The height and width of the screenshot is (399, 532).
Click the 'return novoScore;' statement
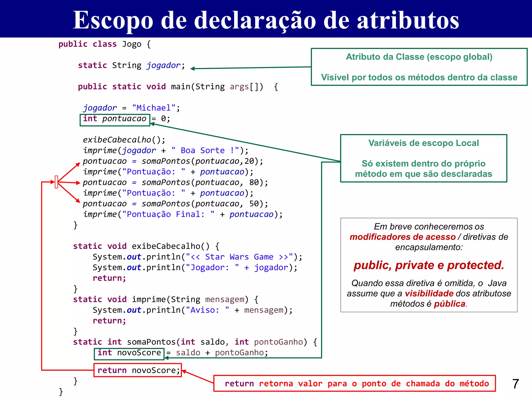[139, 370]
